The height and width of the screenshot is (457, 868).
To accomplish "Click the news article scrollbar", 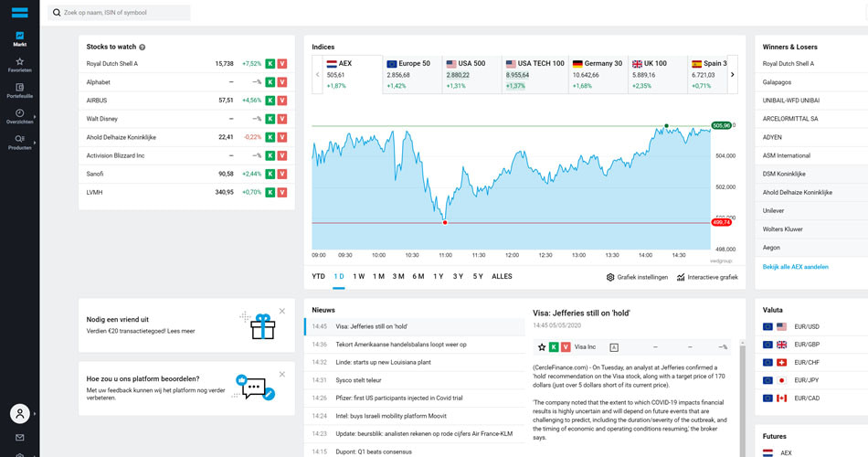I will (x=742, y=399).
